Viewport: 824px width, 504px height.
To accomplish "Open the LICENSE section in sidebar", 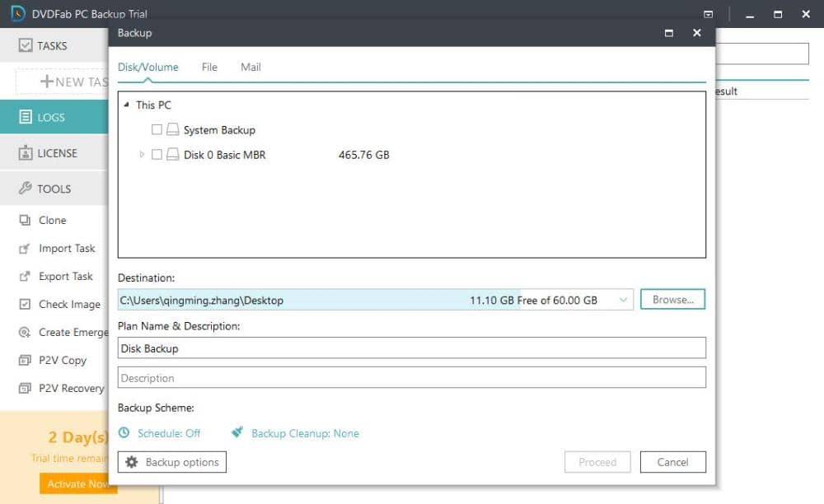I will pos(54,153).
